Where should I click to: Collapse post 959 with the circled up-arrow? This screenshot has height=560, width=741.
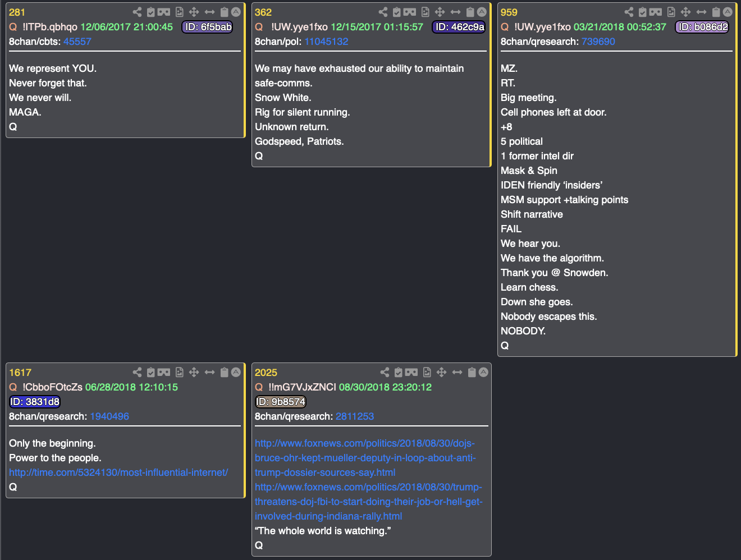(728, 12)
